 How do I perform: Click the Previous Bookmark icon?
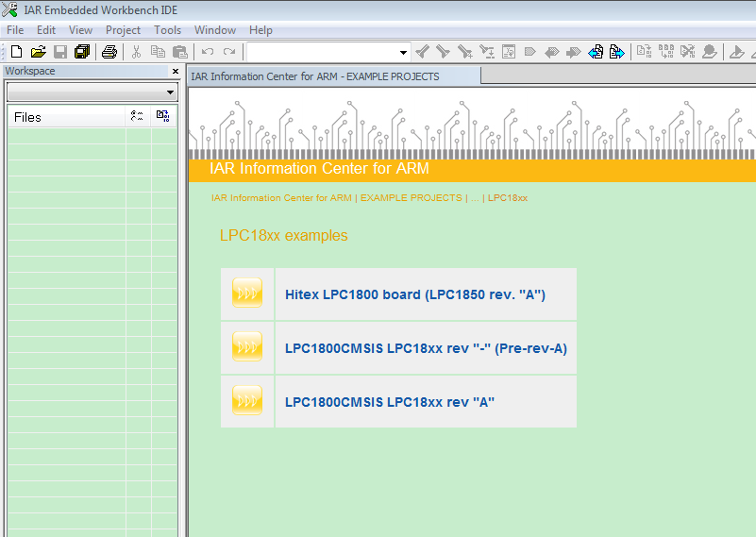(551, 52)
